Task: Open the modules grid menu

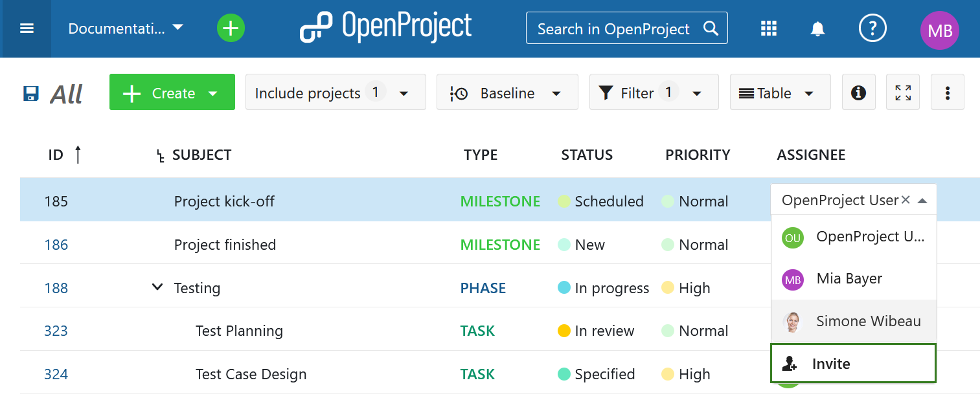Action: point(768,28)
